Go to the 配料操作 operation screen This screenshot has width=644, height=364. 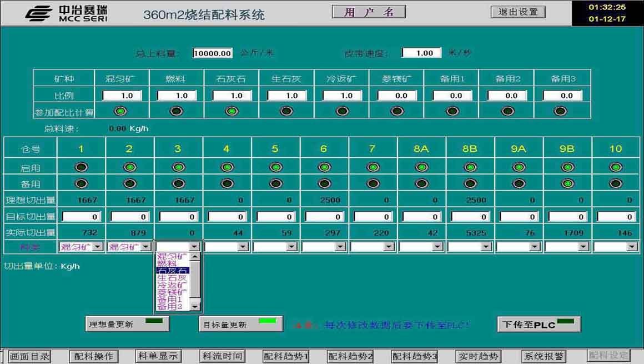pos(93,356)
